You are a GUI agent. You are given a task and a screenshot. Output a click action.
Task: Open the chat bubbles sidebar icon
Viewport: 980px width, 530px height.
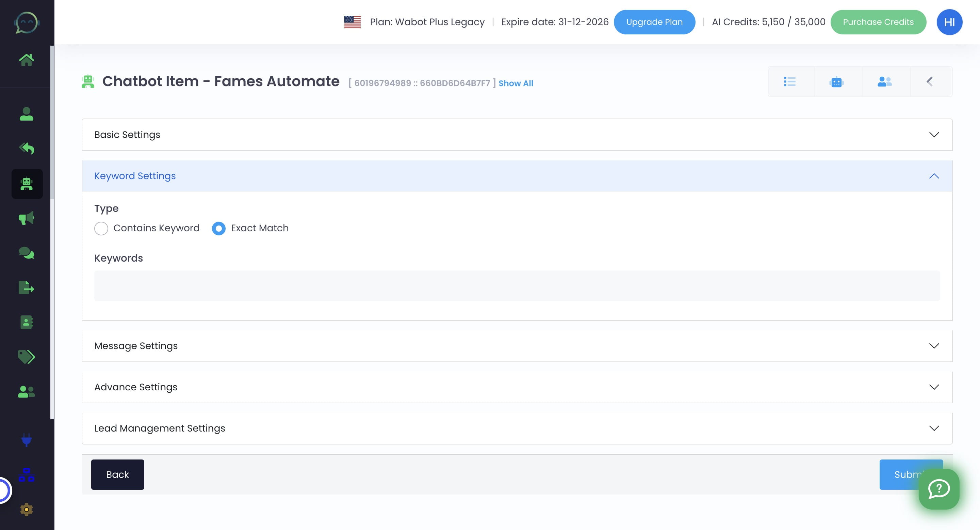pyautogui.click(x=26, y=253)
